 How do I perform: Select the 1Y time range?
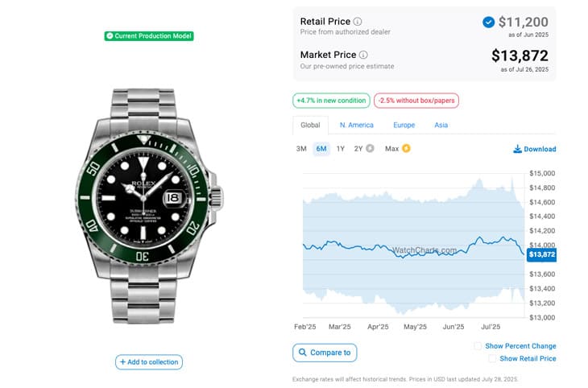click(x=341, y=149)
